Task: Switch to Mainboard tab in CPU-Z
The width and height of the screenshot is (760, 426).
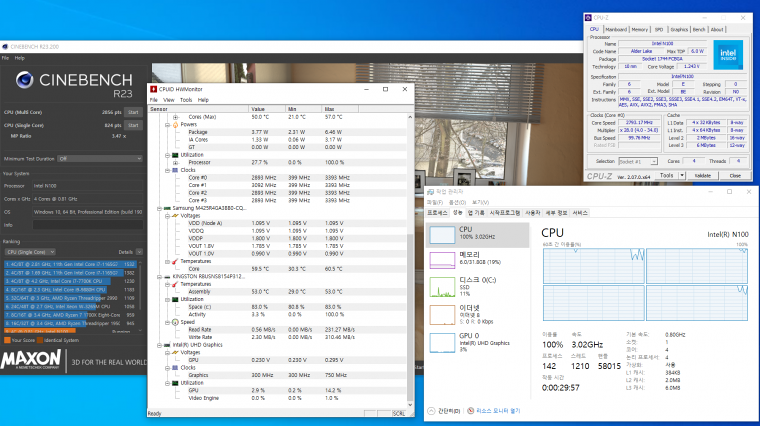Action: [616, 30]
